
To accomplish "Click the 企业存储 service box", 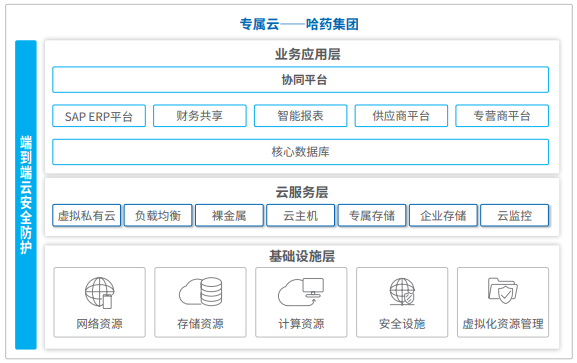I will point(443,215).
